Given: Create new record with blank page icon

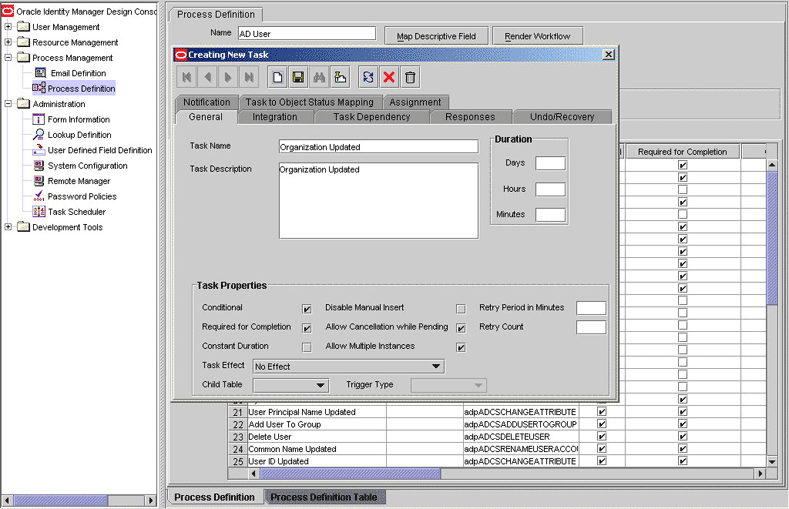Looking at the screenshot, I should (x=277, y=77).
